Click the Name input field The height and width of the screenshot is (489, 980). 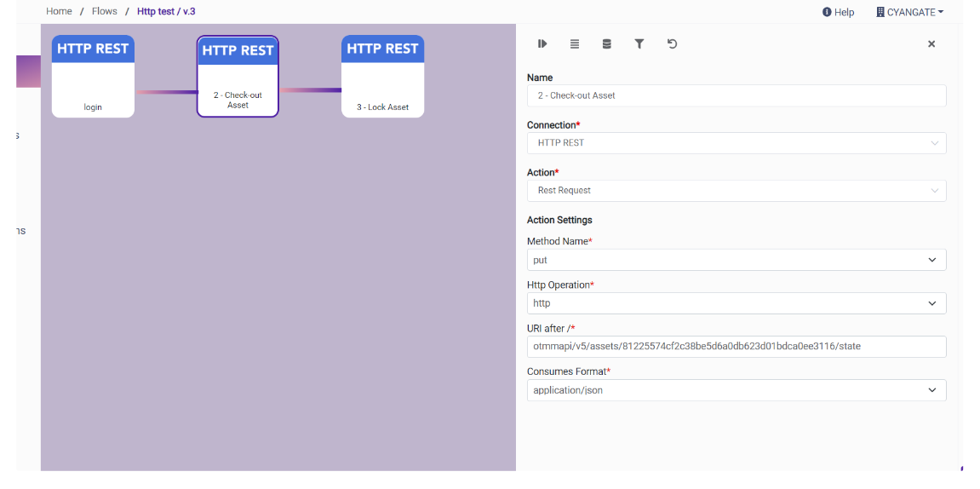tap(736, 95)
